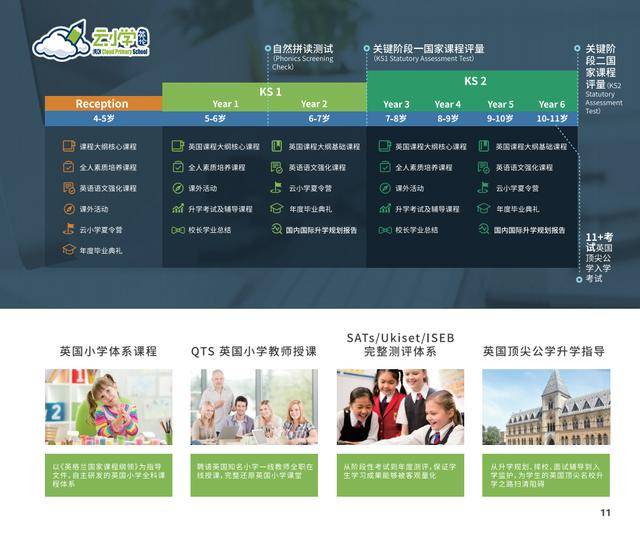Click the Year 3 column label
Screen dimensions: 640x539
pos(396,104)
